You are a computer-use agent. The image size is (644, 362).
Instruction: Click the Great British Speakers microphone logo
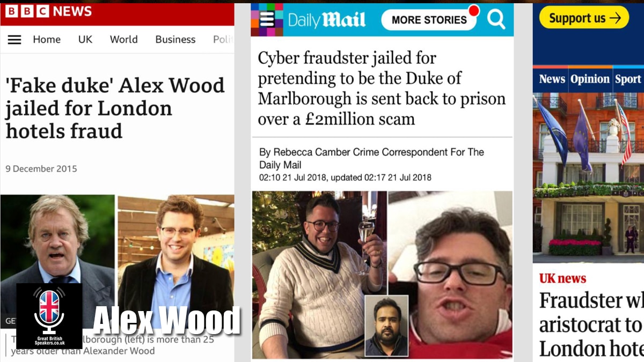pos(49,316)
